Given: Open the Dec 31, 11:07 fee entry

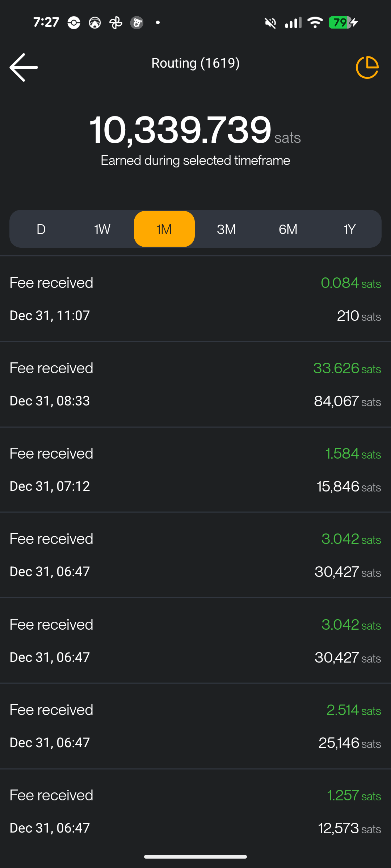Looking at the screenshot, I should point(195,299).
